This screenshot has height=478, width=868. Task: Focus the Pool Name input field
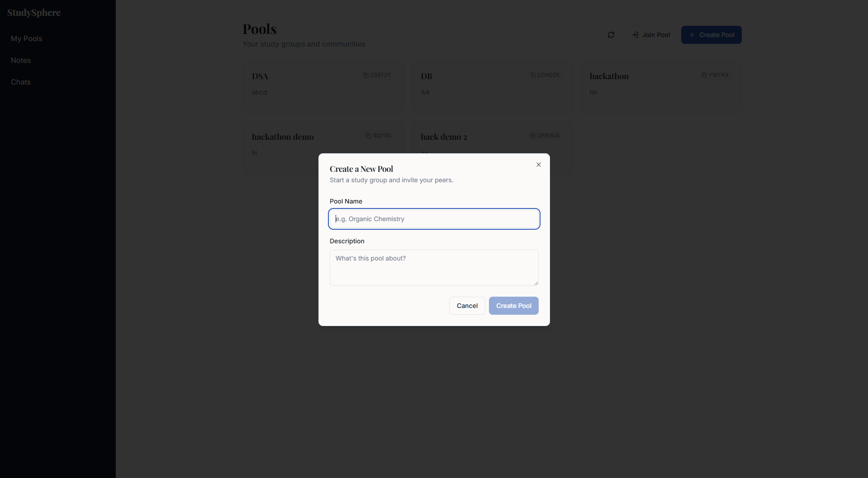coord(434,219)
